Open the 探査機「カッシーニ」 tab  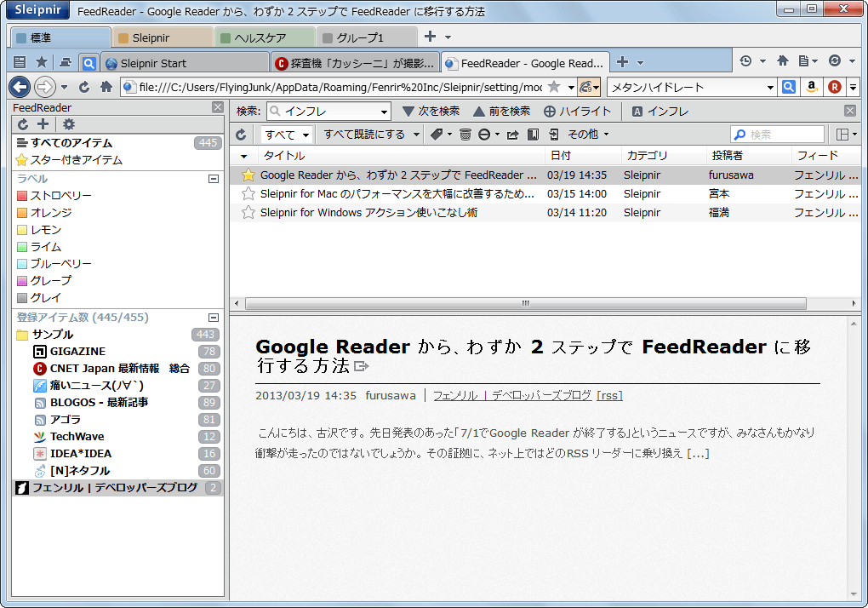pyautogui.click(x=356, y=63)
